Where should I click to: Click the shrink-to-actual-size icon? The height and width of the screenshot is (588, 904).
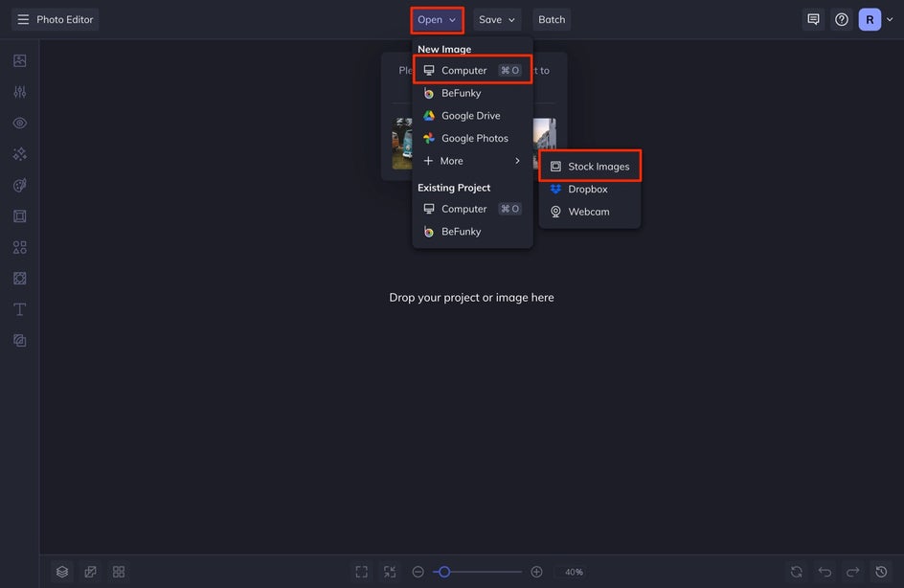point(390,572)
